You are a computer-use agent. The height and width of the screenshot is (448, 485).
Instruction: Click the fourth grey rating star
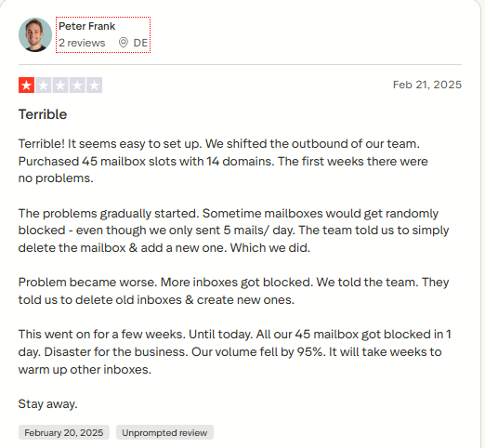(77, 86)
